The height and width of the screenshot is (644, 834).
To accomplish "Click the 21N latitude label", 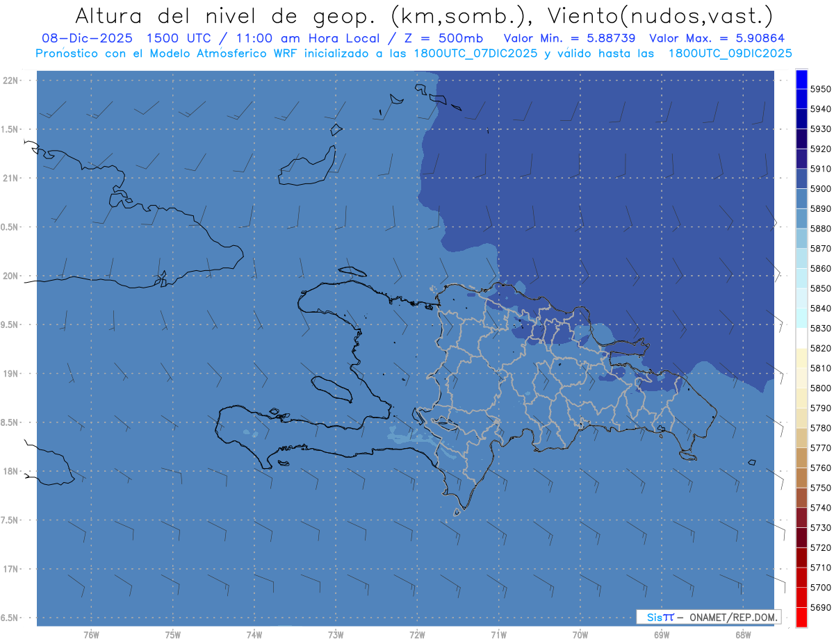I will click(11, 179).
